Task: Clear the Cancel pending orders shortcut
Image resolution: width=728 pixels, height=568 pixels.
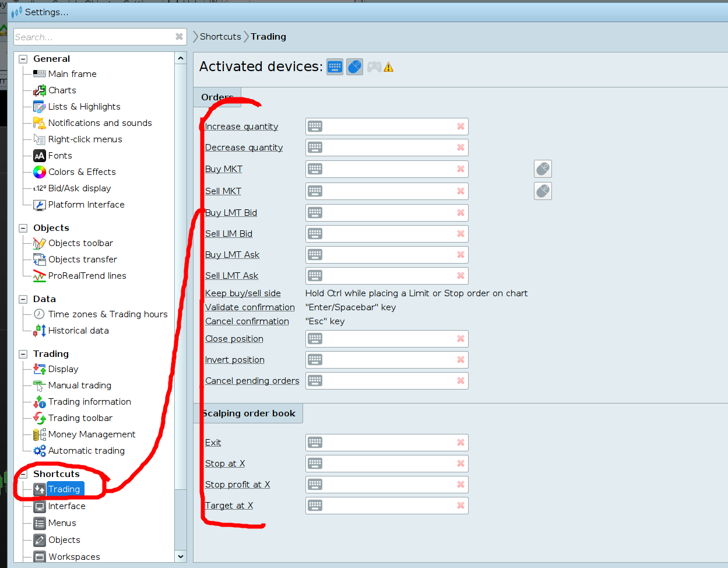Action: click(460, 381)
